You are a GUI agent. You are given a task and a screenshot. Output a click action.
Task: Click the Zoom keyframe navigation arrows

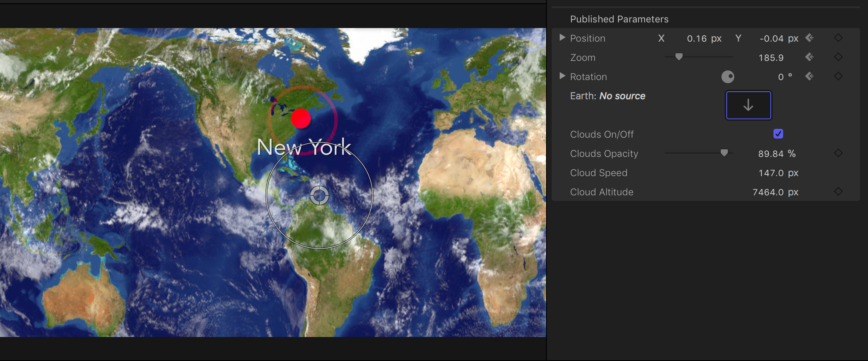[809, 57]
